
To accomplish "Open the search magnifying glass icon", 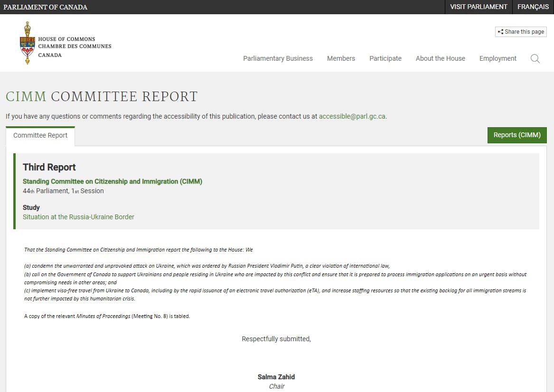I will [x=535, y=59].
